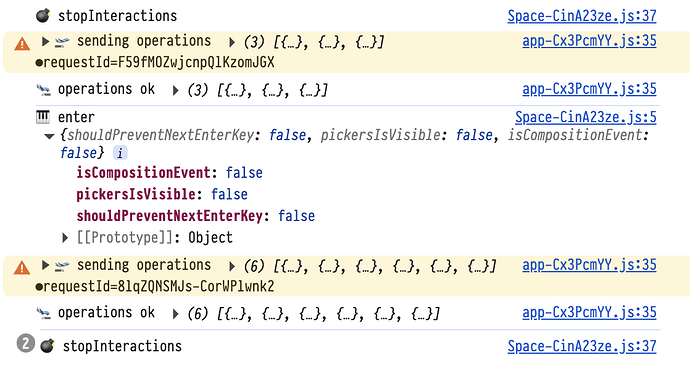Click the info badge after the enter object preview
The height and width of the screenshot is (367, 690).
(120, 153)
